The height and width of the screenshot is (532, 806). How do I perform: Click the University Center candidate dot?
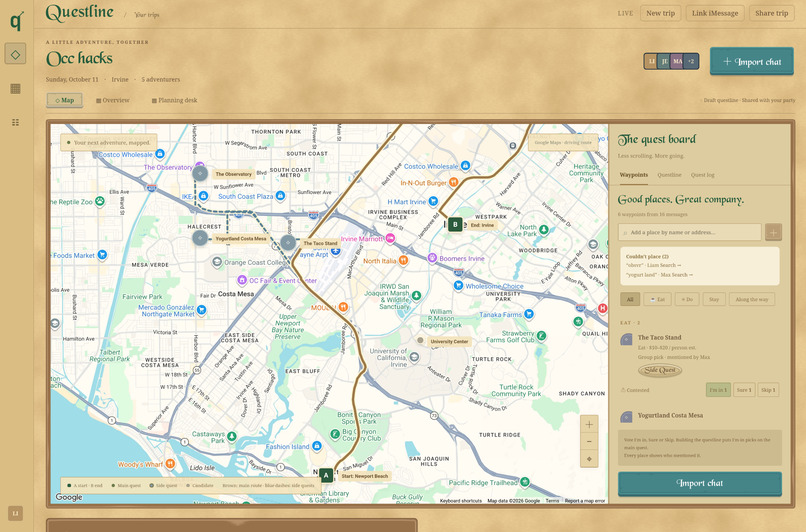tap(420, 340)
